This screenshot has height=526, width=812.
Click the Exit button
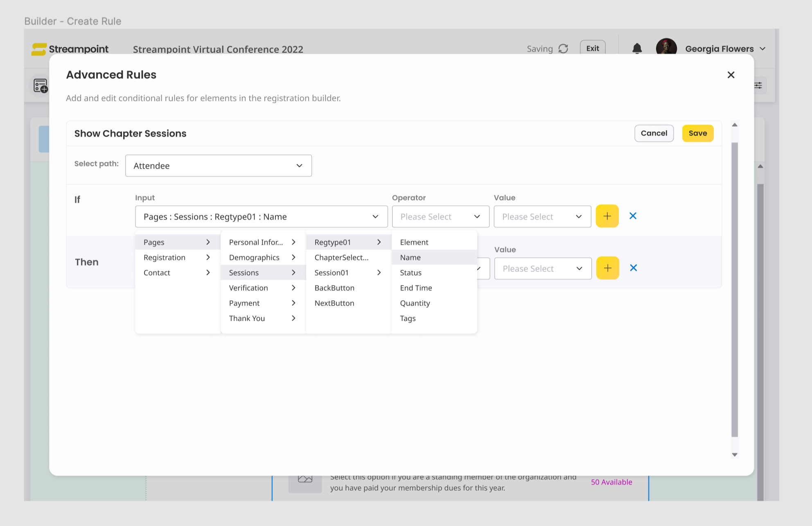tap(592, 48)
